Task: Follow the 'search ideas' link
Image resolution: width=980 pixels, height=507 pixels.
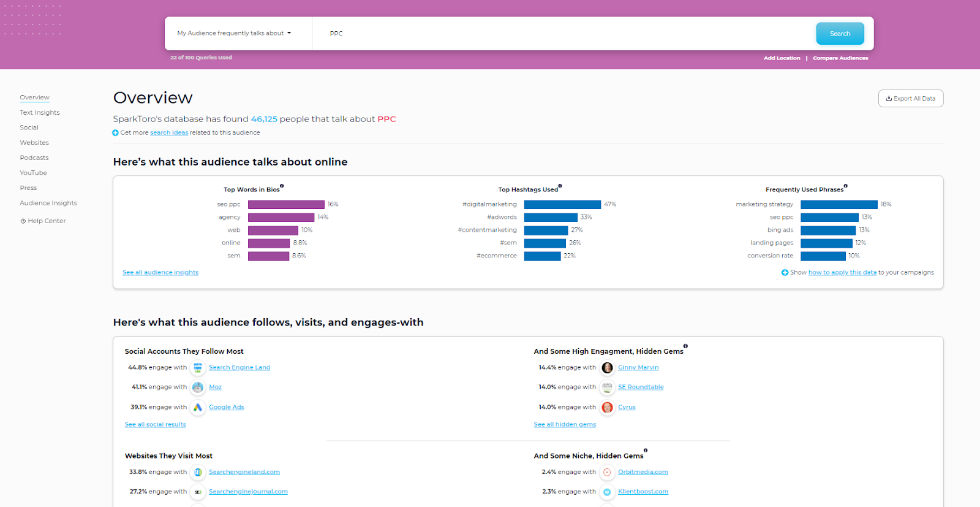Action: point(169,133)
